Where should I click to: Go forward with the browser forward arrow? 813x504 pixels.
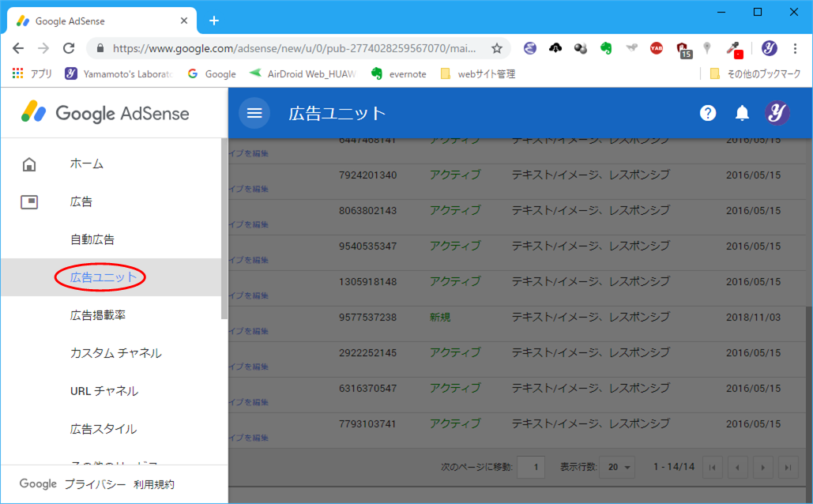pos(43,48)
